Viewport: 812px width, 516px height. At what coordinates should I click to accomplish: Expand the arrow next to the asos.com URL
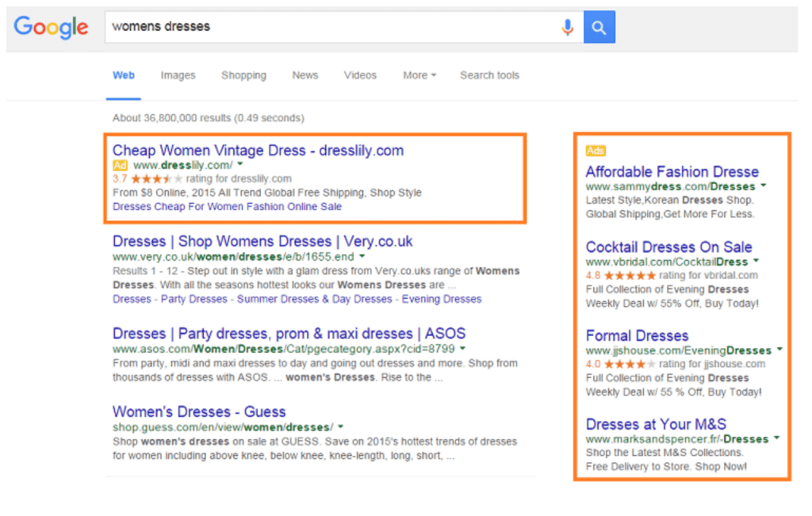point(462,348)
